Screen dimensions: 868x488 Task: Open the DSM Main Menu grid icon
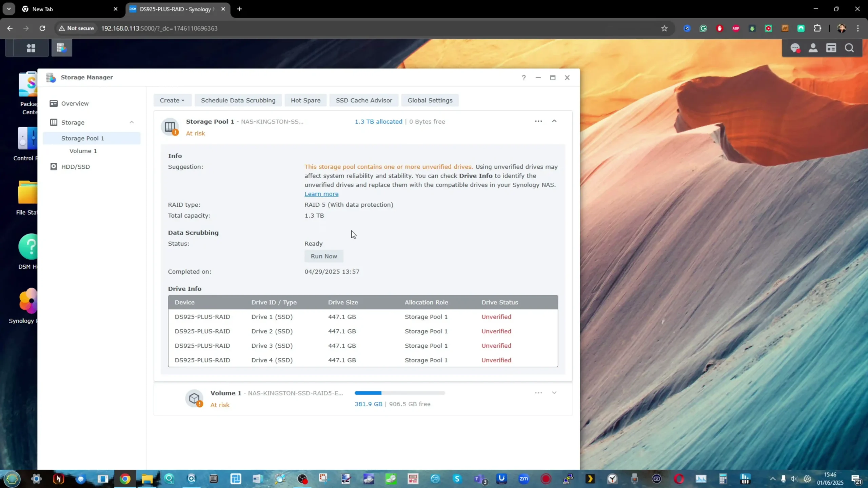(31, 48)
